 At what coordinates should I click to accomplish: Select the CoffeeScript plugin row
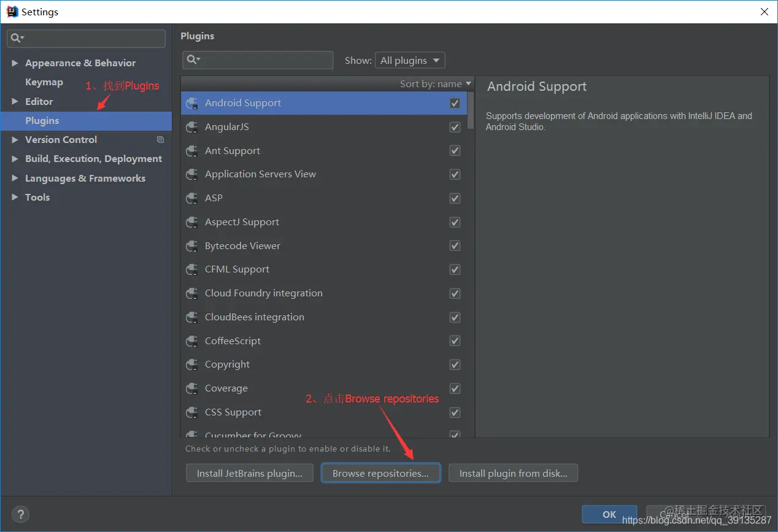tap(324, 341)
